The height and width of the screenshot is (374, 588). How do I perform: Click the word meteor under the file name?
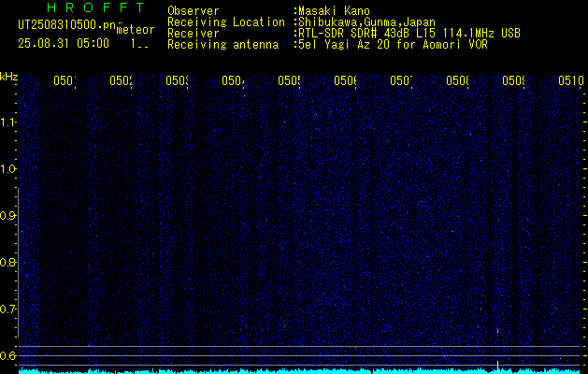pos(136,30)
